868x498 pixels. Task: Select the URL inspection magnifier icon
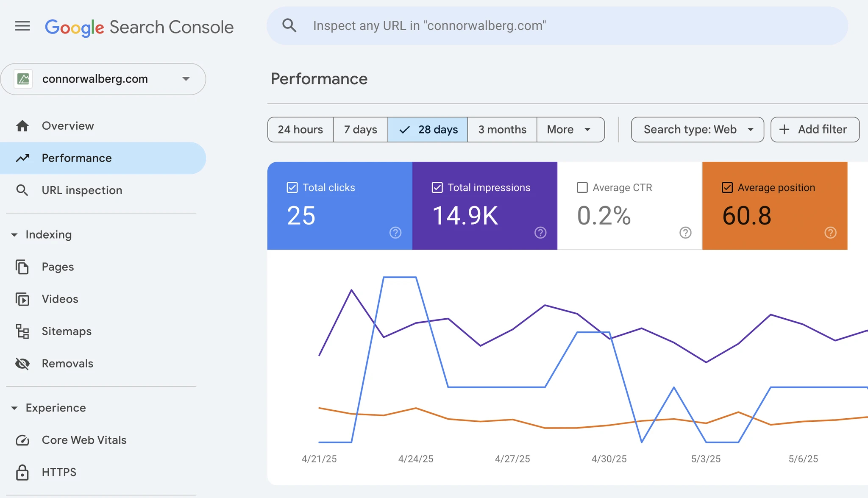click(x=22, y=190)
